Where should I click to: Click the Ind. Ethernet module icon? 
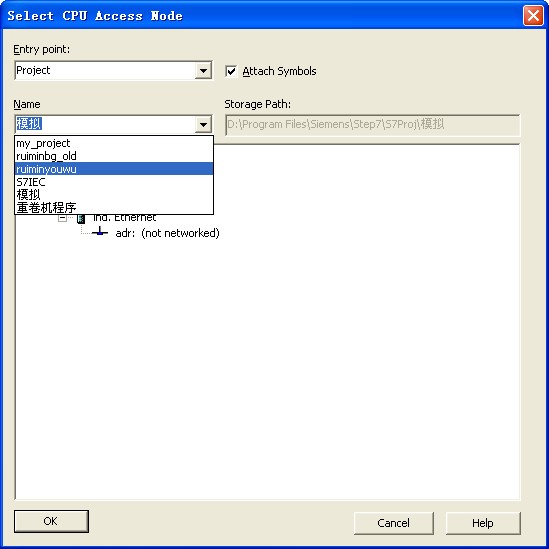[81, 218]
